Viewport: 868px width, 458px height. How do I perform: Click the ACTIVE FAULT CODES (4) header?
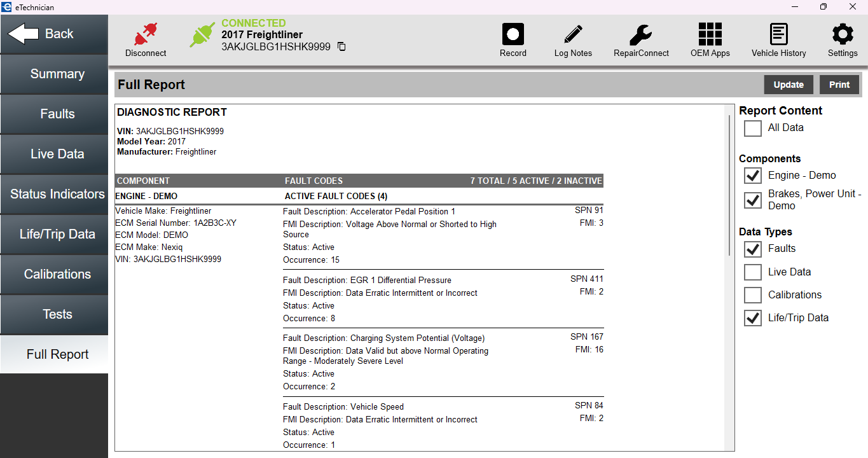tap(336, 197)
